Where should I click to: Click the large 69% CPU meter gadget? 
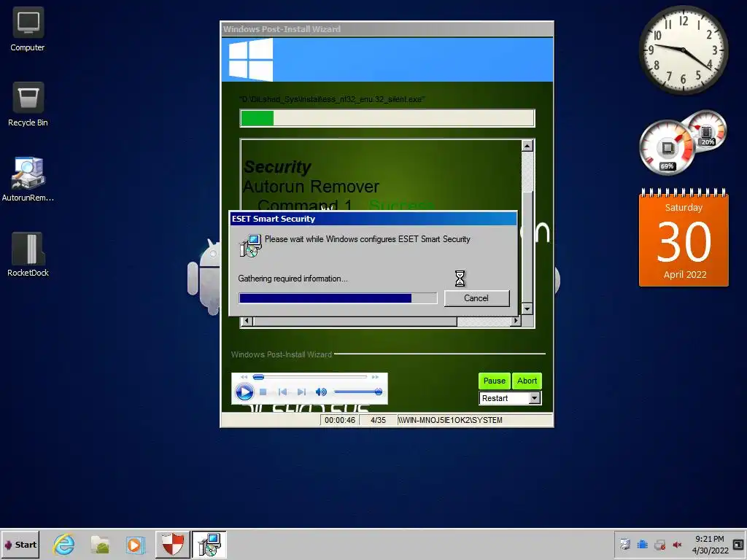click(x=667, y=148)
